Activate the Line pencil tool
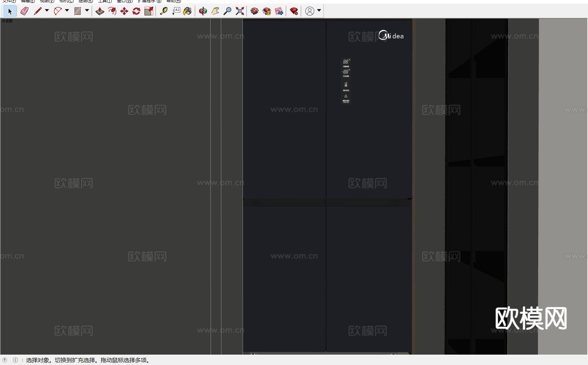Image resolution: width=588 pixels, height=365 pixels. pos(37,11)
